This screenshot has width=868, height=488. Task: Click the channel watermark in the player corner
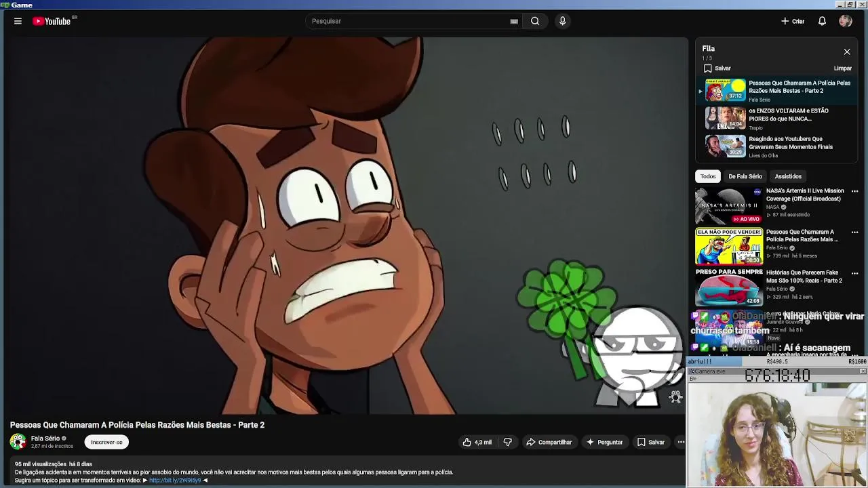pos(675,397)
